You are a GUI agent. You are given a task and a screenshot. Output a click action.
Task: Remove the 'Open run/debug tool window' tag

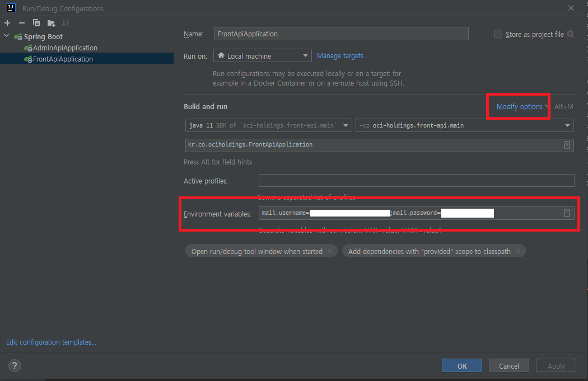tap(330, 252)
